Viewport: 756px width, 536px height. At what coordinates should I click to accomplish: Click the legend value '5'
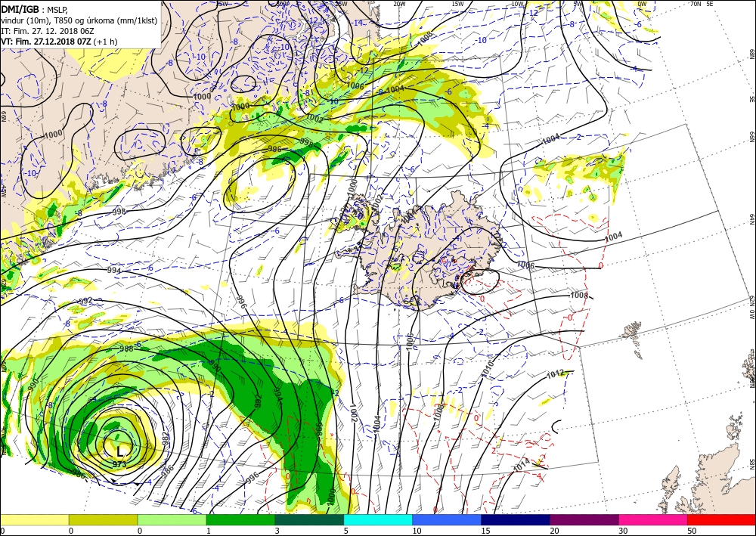(345, 531)
